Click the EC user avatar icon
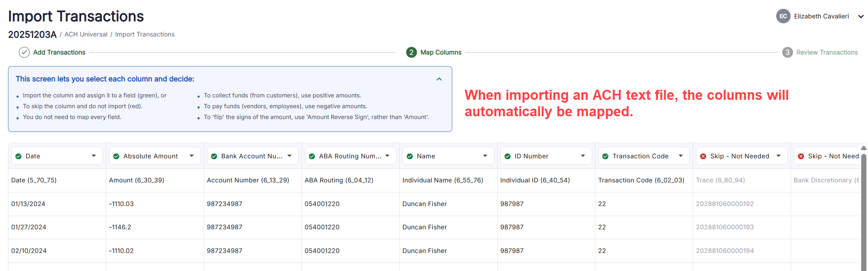The width and height of the screenshot is (868, 271). 783,16
